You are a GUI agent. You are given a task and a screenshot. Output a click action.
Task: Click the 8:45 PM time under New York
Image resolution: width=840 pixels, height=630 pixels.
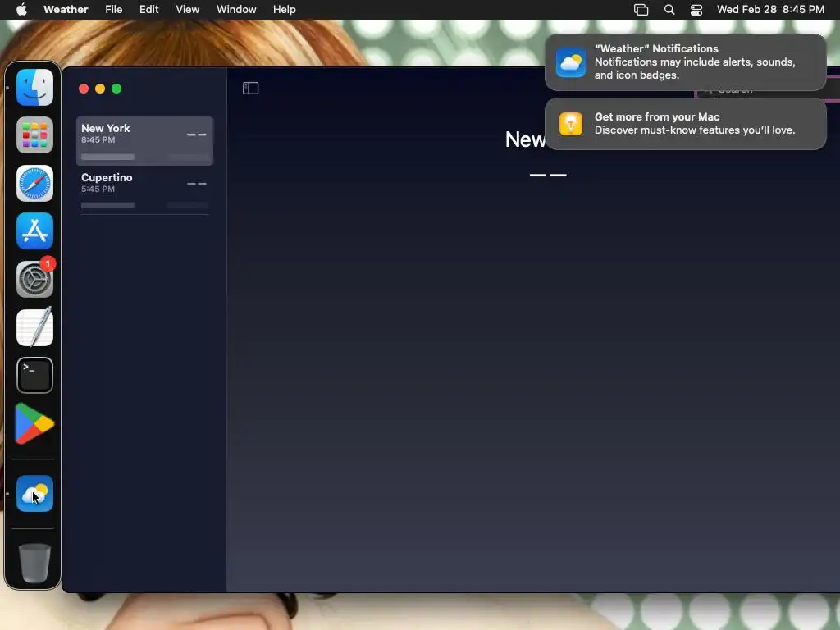(98, 139)
